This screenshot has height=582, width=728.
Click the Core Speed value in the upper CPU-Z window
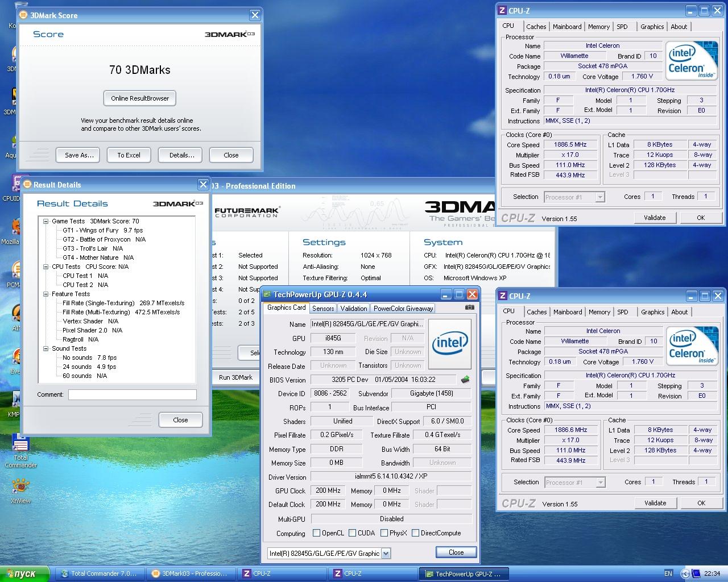coord(570,145)
